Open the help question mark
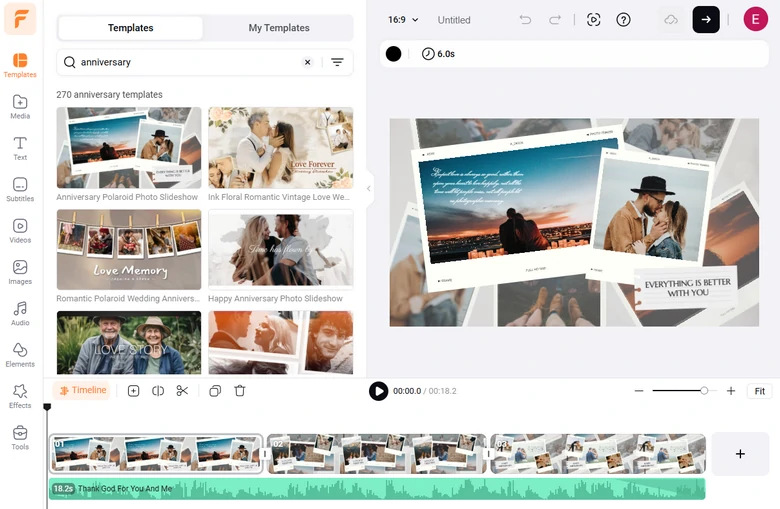 [x=623, y=20]
